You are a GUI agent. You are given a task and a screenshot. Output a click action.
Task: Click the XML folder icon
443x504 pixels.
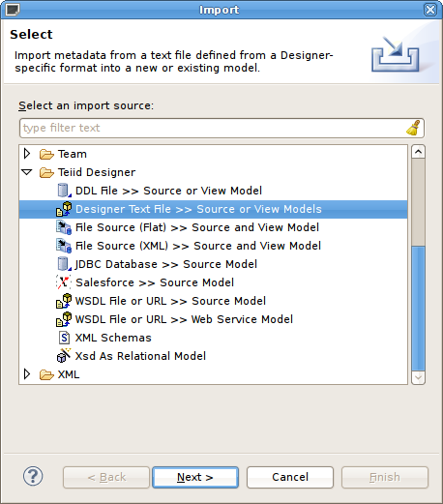(x=46, y=374)
